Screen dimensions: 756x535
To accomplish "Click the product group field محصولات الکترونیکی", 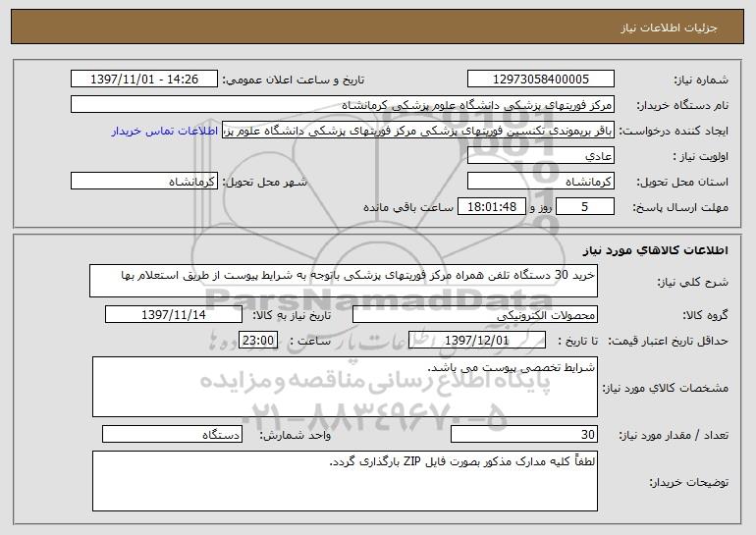I will [475, 315].
